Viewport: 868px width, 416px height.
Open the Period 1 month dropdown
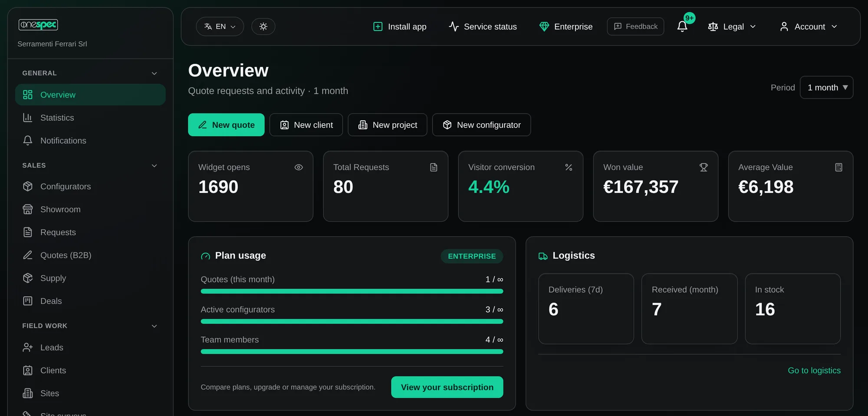826,87
